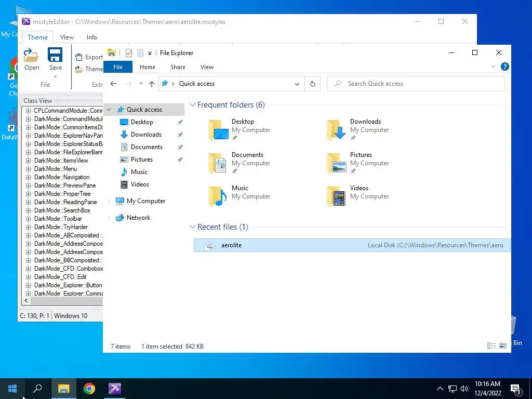532x399 pixels.
Task: Open the File Explorer File menu
Action: pos(118,67)
